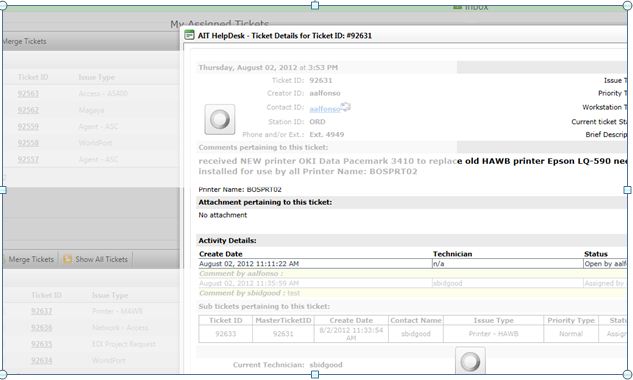The width and height of the screenshot is (633, 380).
Task: Open the aalfonso Contact ID link
Action: point(325,109)
